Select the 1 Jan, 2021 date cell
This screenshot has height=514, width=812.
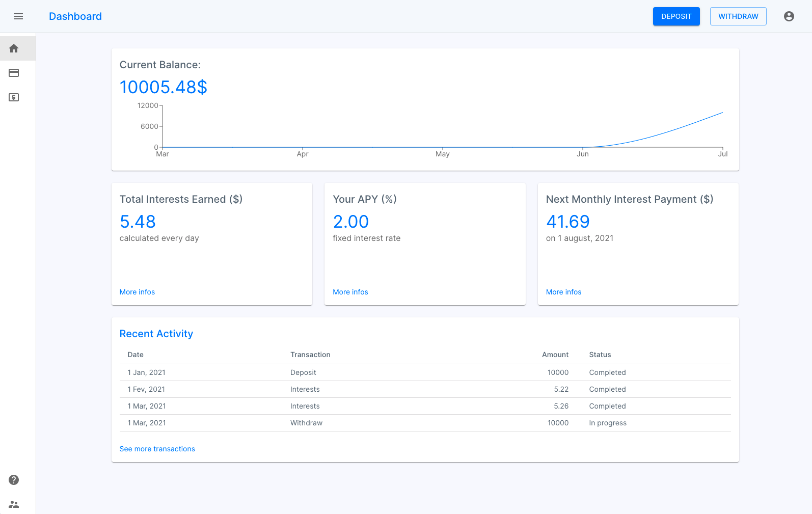[147, 372]
